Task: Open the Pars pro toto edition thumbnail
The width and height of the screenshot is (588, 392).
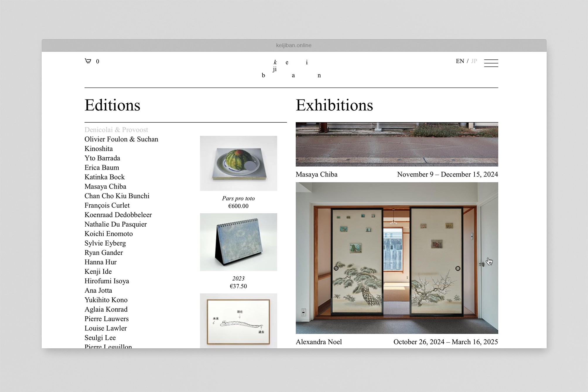Action: pyautogui.click(x=238, y=163)
